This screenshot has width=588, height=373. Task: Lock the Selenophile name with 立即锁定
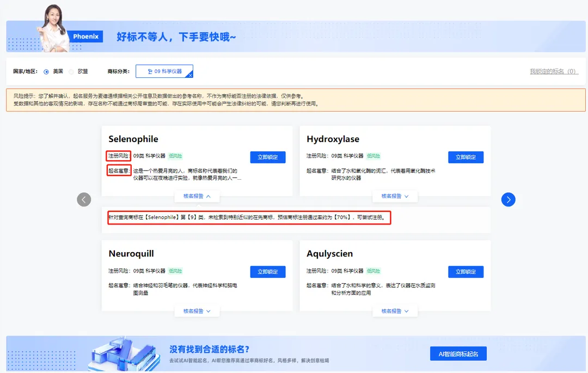pos(268,157)
